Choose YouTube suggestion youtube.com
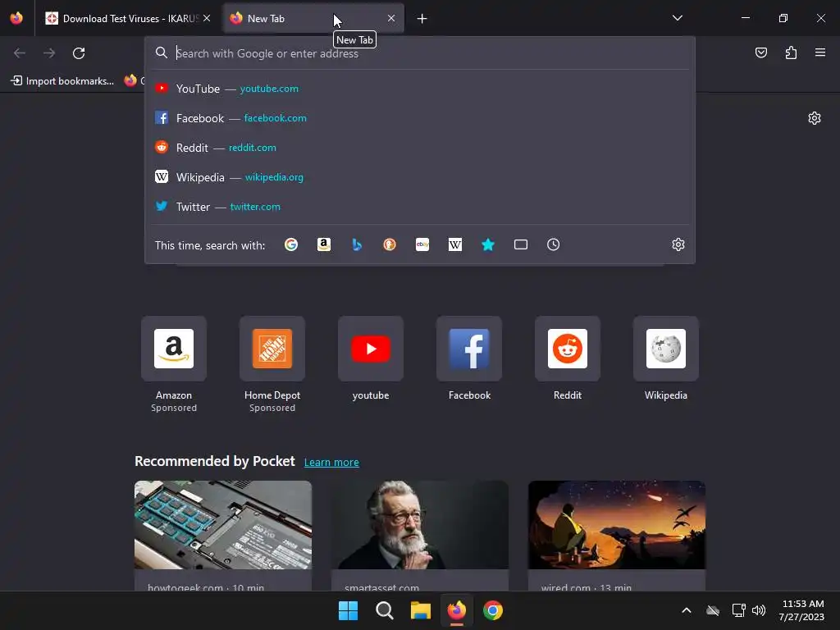Image resolution: width=840 pixels, height=630 pixels. (x=420, y=89)
